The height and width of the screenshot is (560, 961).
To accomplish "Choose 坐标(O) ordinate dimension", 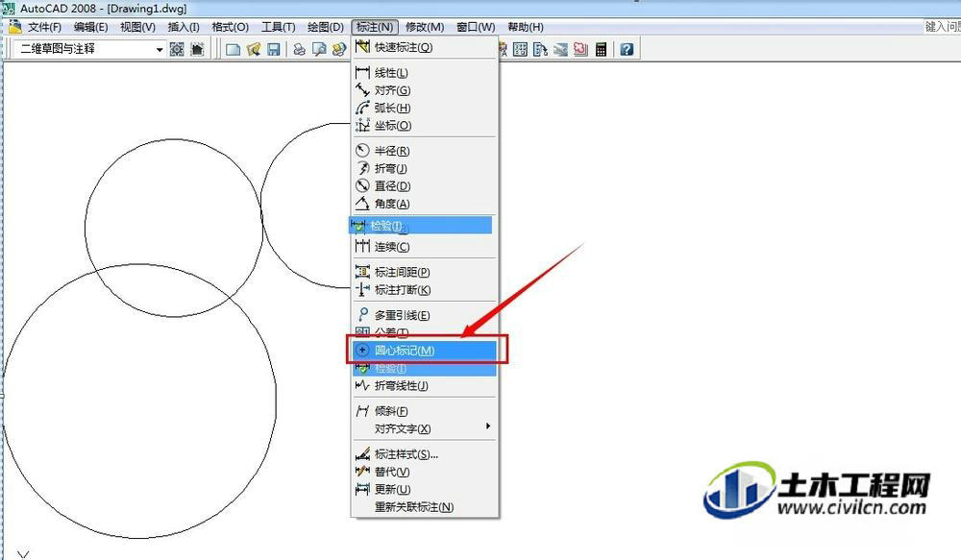I will [x=424, y=126].
